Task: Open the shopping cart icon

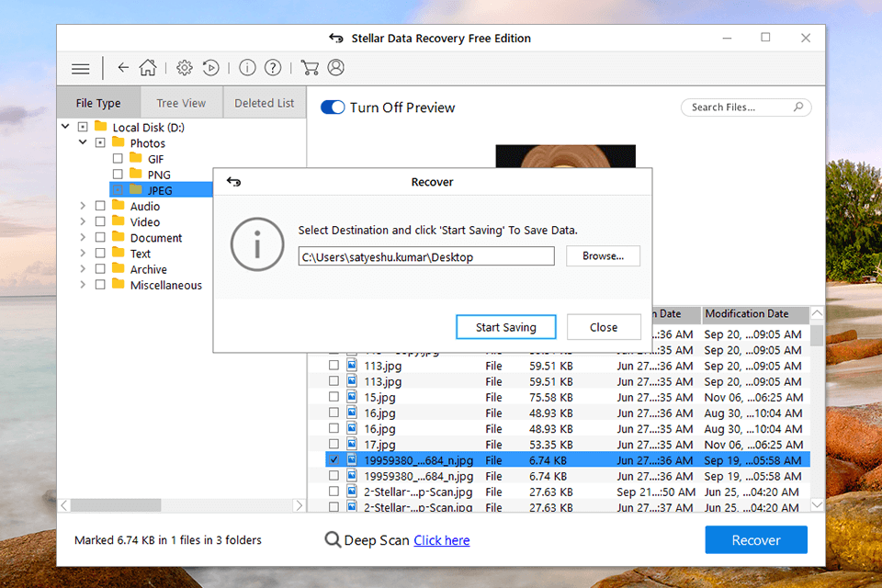Action: (310, 68)
